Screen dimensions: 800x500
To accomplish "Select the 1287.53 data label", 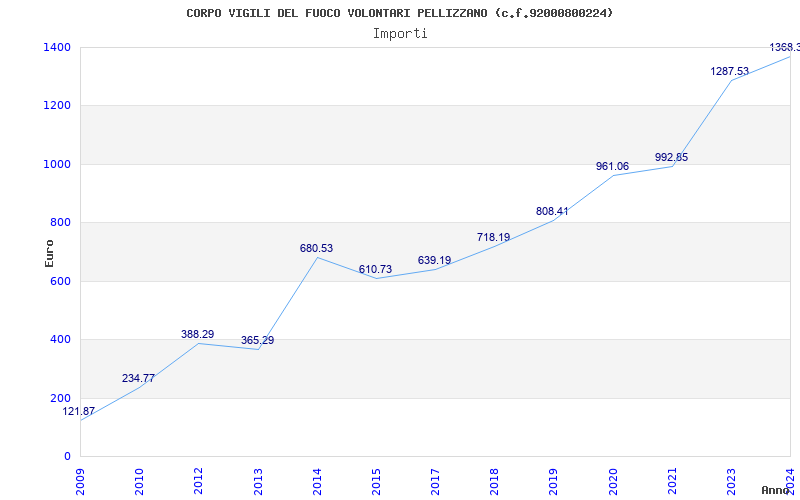I will (x=730, y=71).
